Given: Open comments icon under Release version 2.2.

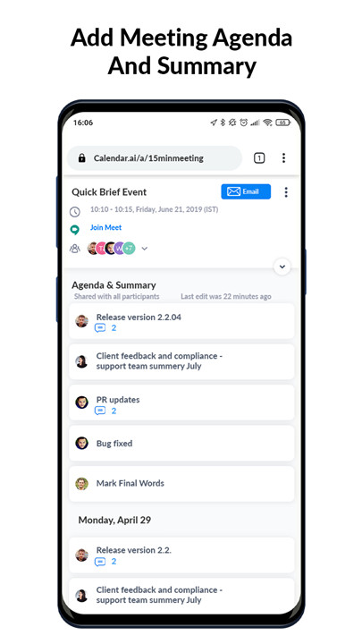Looking at the screenshot, I should point(100,562).
